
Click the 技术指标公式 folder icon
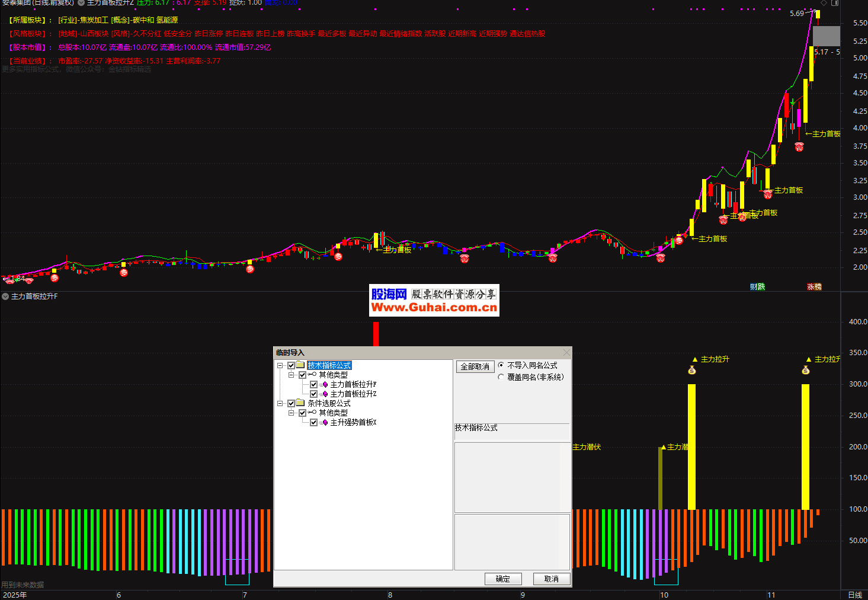point(300,365)
